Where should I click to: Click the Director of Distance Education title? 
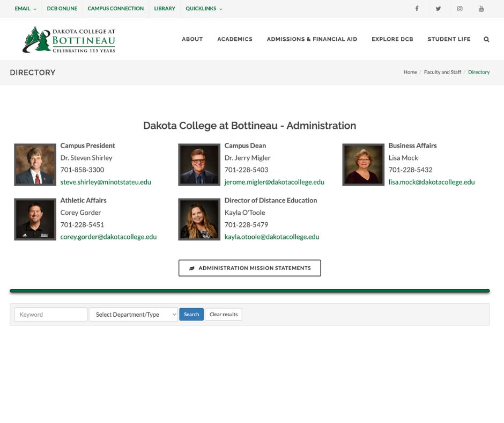[x=271, y=201]
